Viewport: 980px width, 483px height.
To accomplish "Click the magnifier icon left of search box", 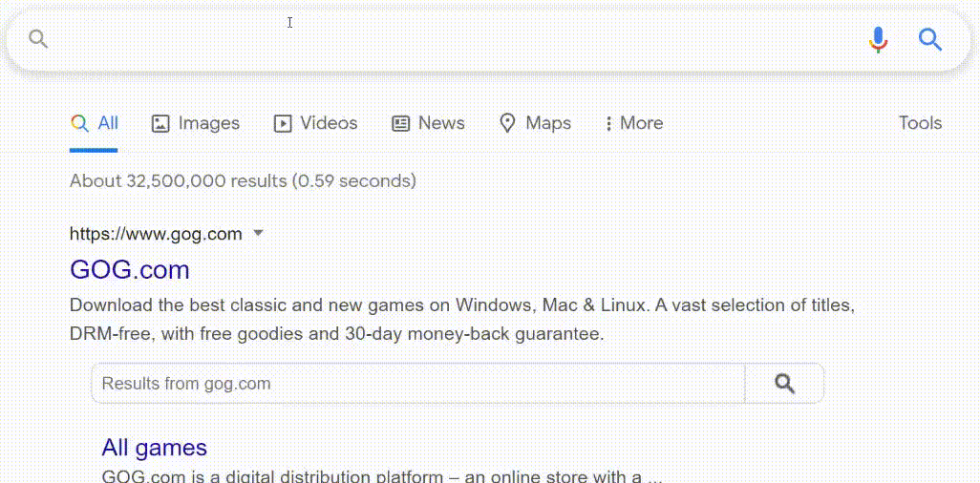I will coord(39,39).
